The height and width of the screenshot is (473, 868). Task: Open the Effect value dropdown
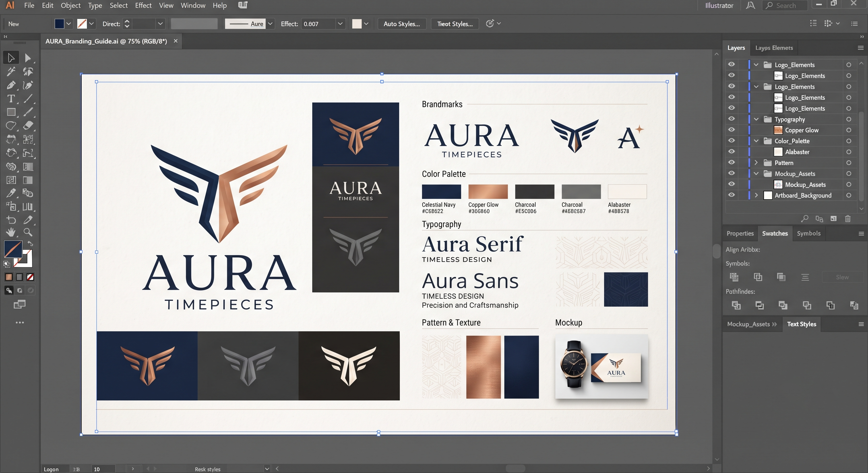[340, 24]
